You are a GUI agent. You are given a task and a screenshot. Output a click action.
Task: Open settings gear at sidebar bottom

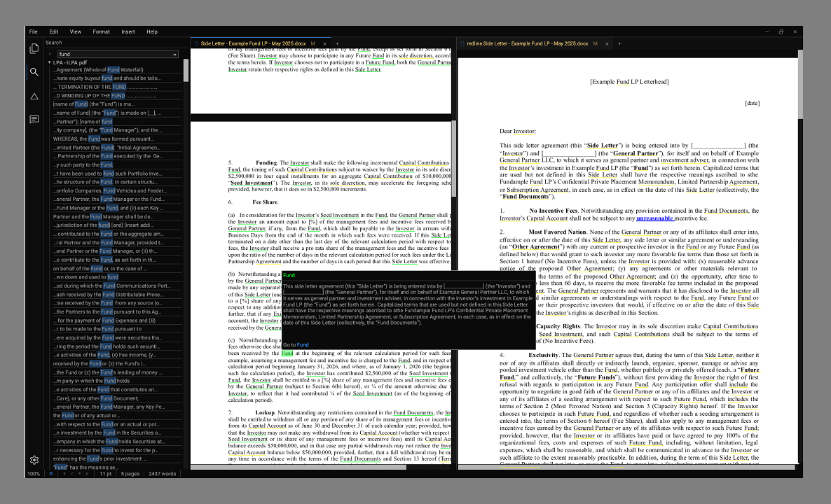click(34, 460)
